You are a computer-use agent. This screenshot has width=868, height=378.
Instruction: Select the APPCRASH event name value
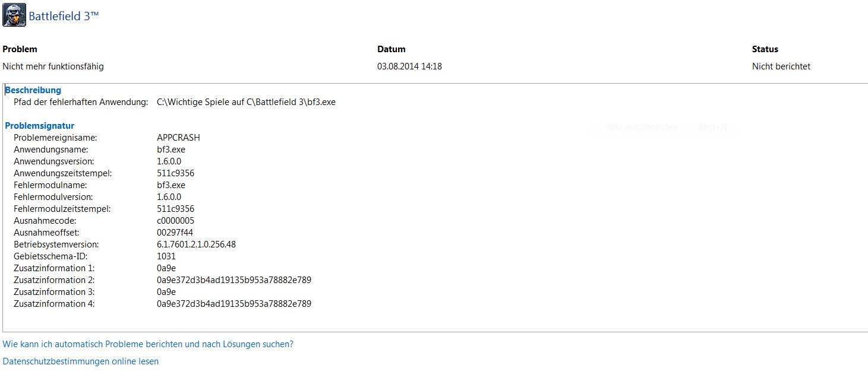point(178,138)
